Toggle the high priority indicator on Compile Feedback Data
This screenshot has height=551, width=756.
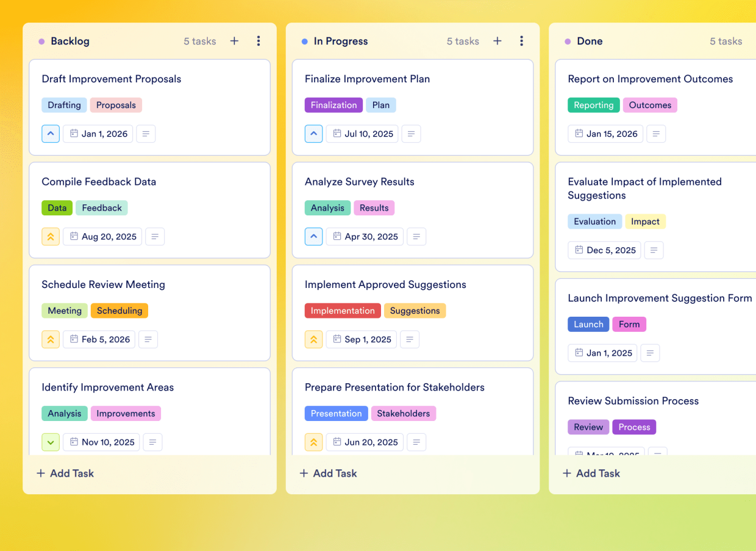51,237
